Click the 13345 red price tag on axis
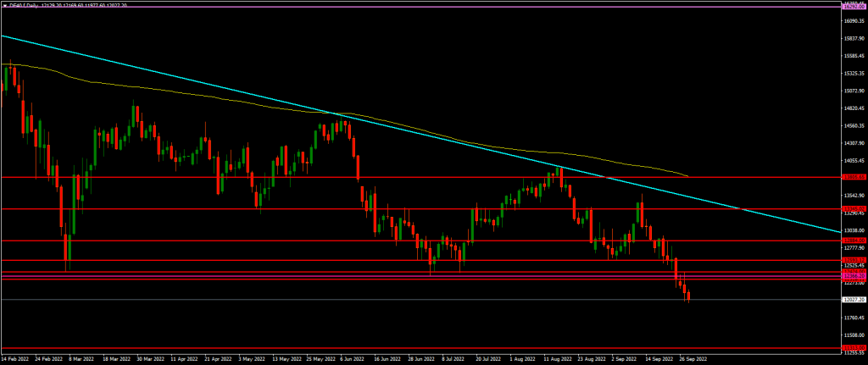Image resolution: width=868 pixels, height=365 pixels. pos(854,208)
